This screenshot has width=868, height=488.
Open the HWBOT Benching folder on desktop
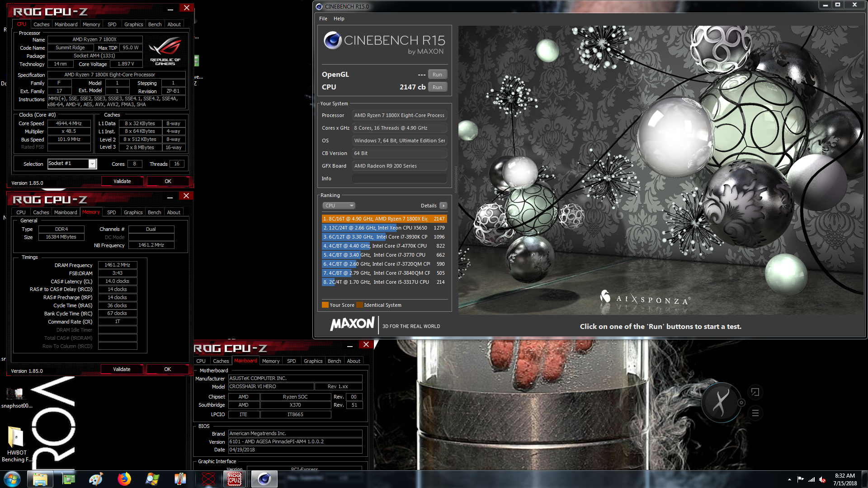16,444
